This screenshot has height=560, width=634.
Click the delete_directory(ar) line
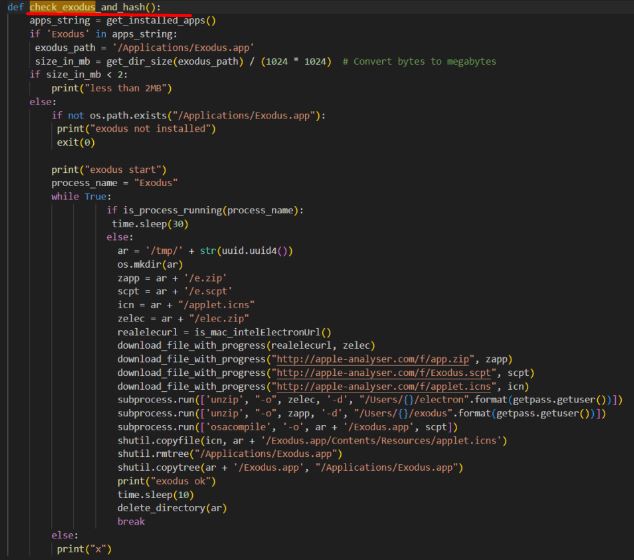172,508
